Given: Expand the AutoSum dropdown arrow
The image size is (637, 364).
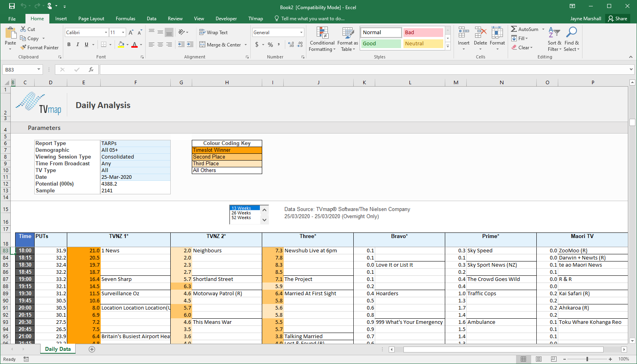Looking at the screenshot, I should [543, 29].
